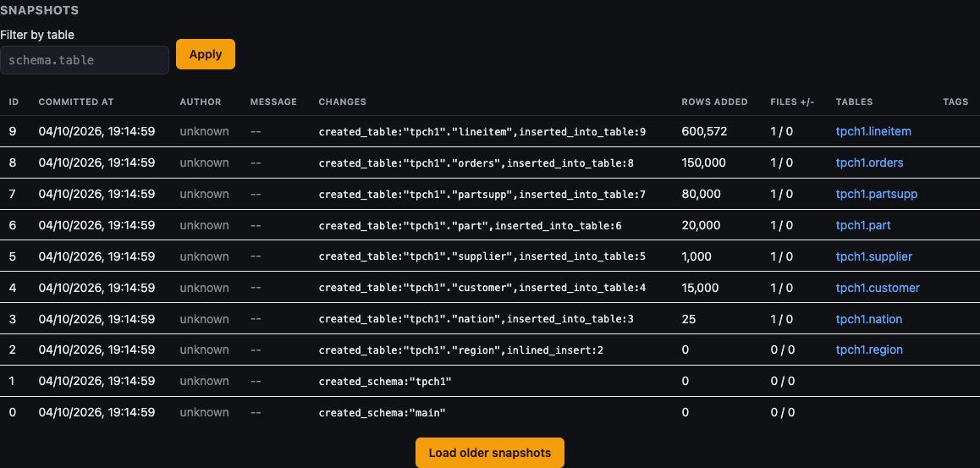The width and height of the screenshot is (980, 468).
Task: Click files value 0 / 0 in region row
Action: point(783,350)
